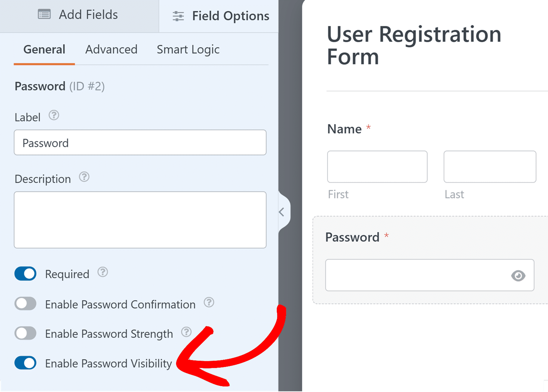The height and width of the screenshot is (392, 548).
Task: Click the eye icon in the Password preview field
Action: 518,275
